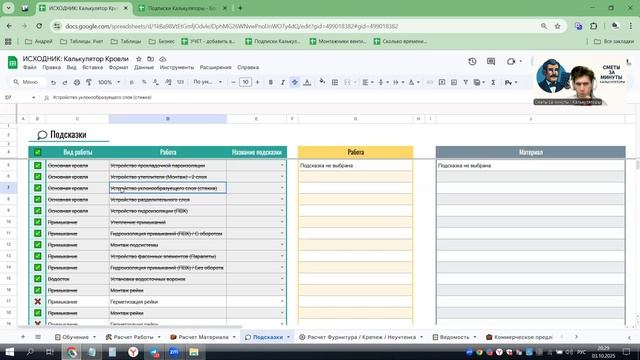
Task: Open hint dropdown for Устройство гидроизоляции (ПВХ) row
Action: pyautogui.click(x=282, y=211)
